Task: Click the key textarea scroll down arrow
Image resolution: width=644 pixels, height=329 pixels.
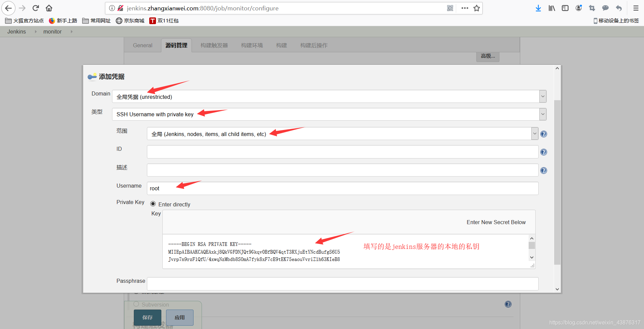Action: (532, 257)
